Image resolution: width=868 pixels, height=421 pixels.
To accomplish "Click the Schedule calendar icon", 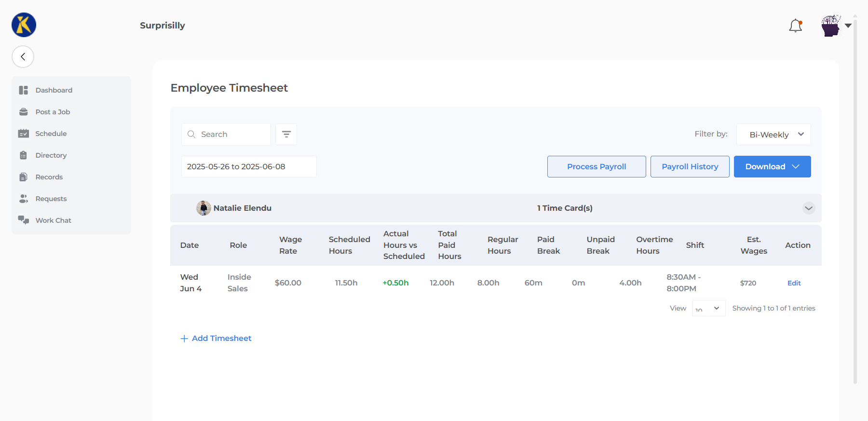I will [23, 134].
